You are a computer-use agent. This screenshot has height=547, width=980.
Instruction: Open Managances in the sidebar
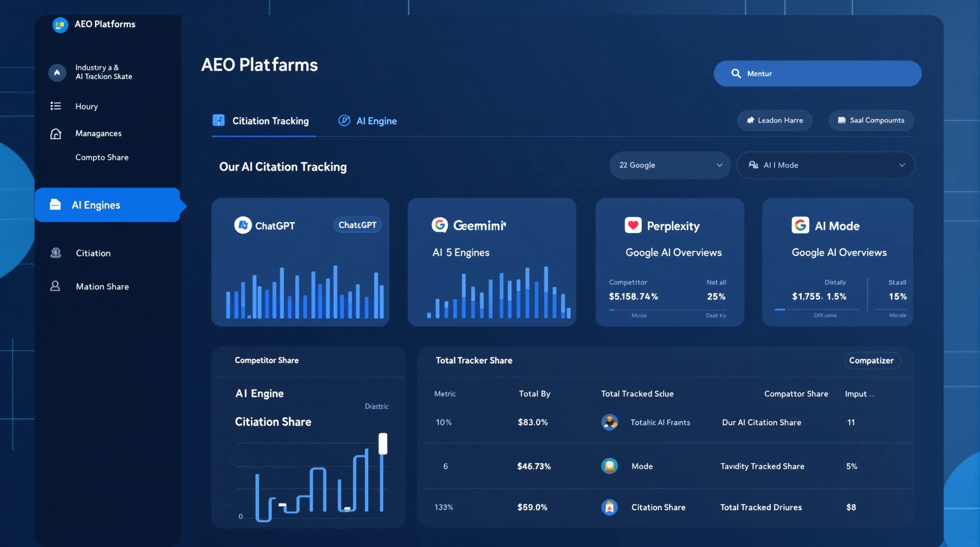[99, 134]
